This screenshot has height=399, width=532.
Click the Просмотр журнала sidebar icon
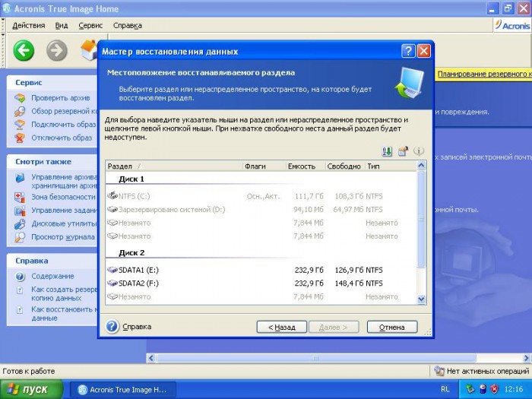[20, 237]
